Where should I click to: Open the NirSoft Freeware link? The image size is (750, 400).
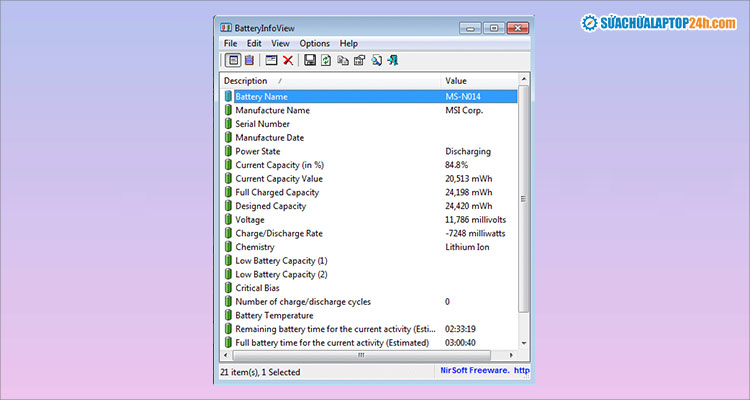tap(479, 370)
